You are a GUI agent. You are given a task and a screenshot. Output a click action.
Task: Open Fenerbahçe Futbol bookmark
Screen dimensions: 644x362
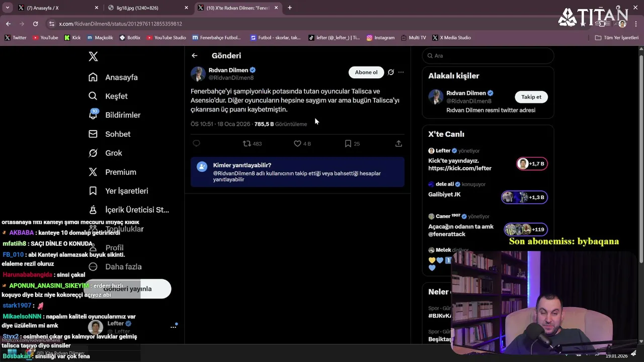[x=216, y=38]
